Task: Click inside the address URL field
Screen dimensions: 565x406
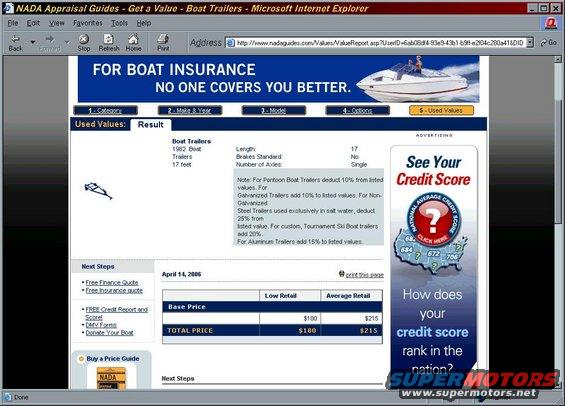Action: pos(380,43)
